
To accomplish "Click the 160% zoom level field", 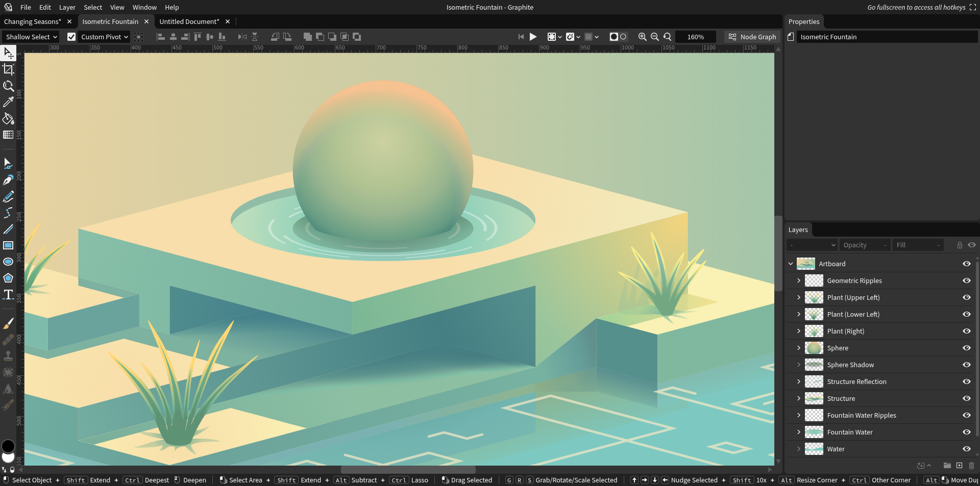I will coord(695,37).
